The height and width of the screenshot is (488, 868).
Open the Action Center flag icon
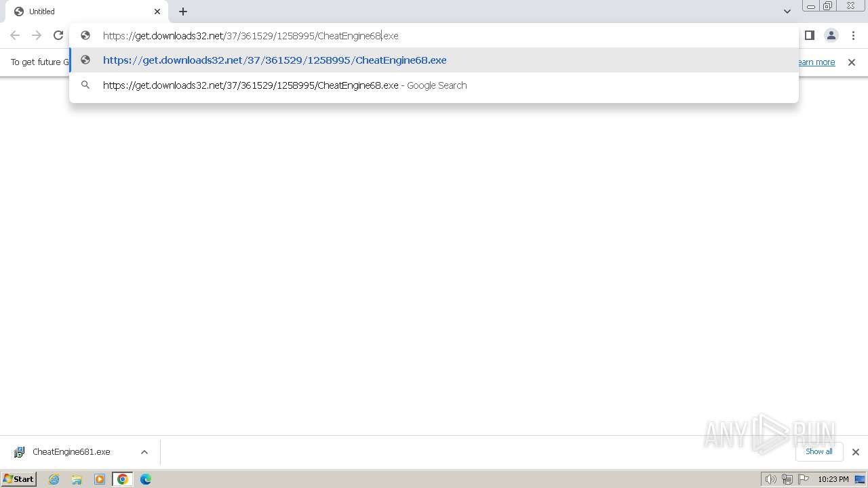804,479
